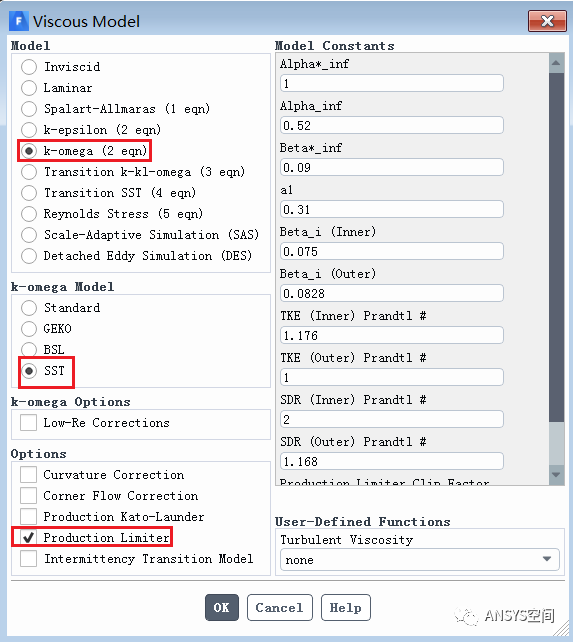
Task: Click the Fluent app icon in title bar
Action: coord(18,21)
